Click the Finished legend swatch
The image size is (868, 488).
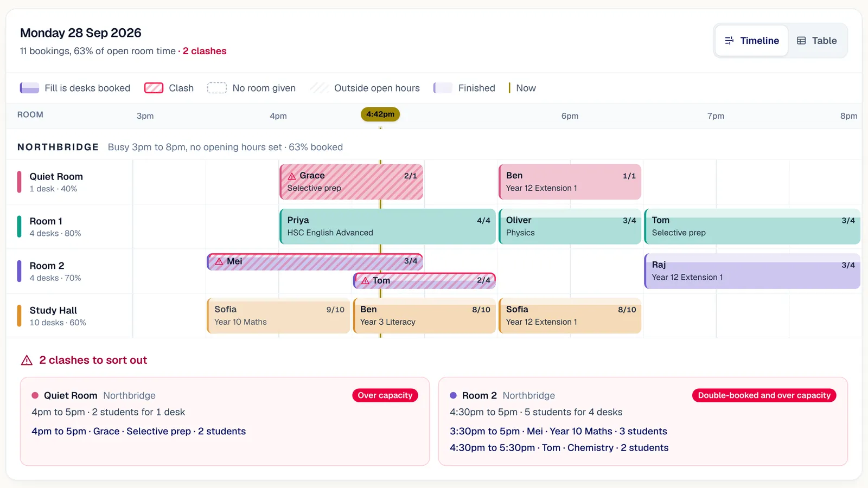(x=443, y=88)
